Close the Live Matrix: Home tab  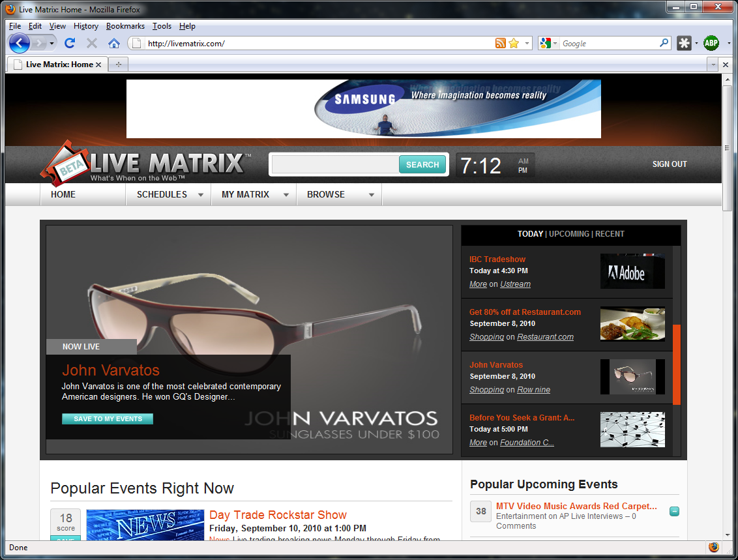[x=98, y=65]
